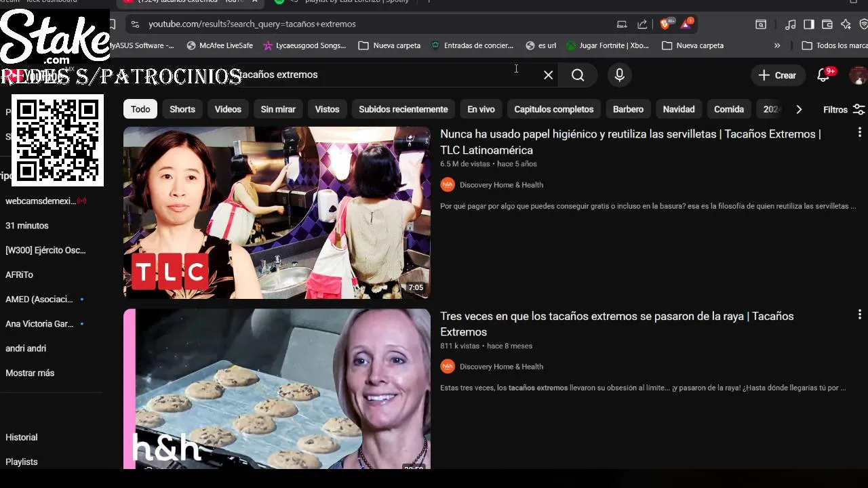Screen dimensions: 868x488
Task: Click the Brave VPN shield icon
Action: tap(863, 24)
